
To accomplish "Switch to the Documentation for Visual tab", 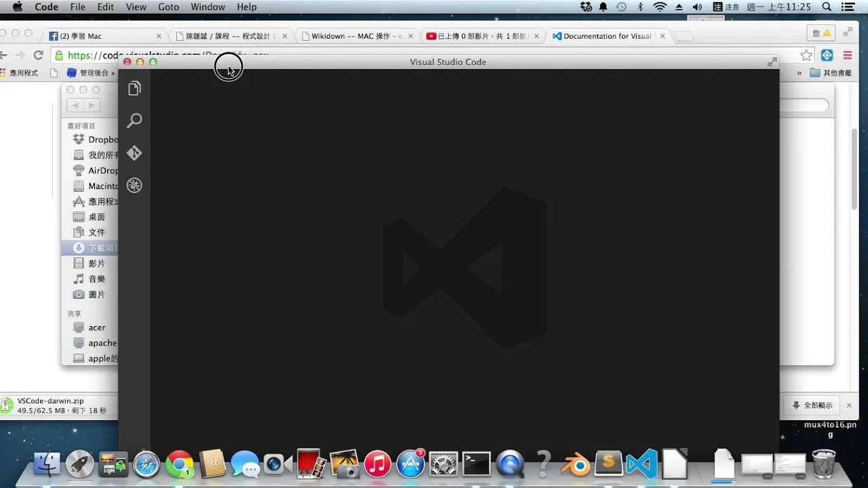I will 608,36.
